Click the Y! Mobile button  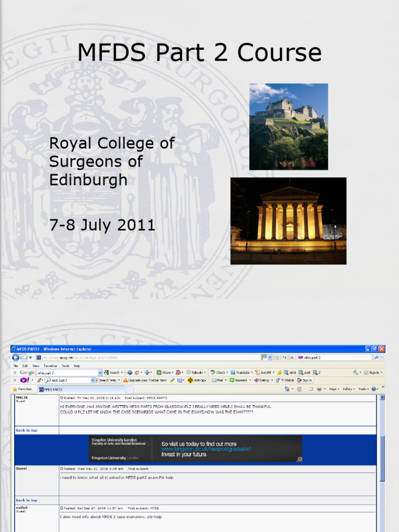[x=285, y=380]
